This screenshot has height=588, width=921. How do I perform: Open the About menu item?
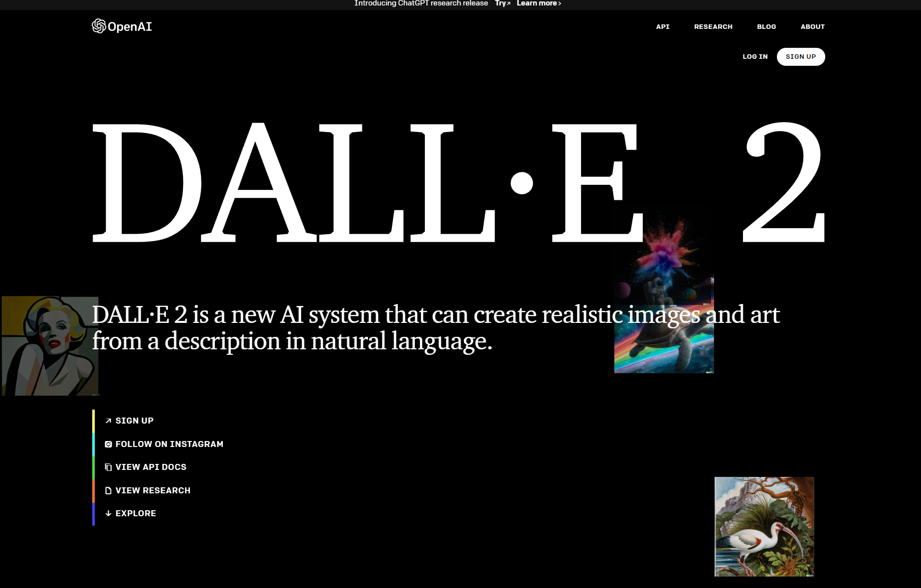(812, 27)
